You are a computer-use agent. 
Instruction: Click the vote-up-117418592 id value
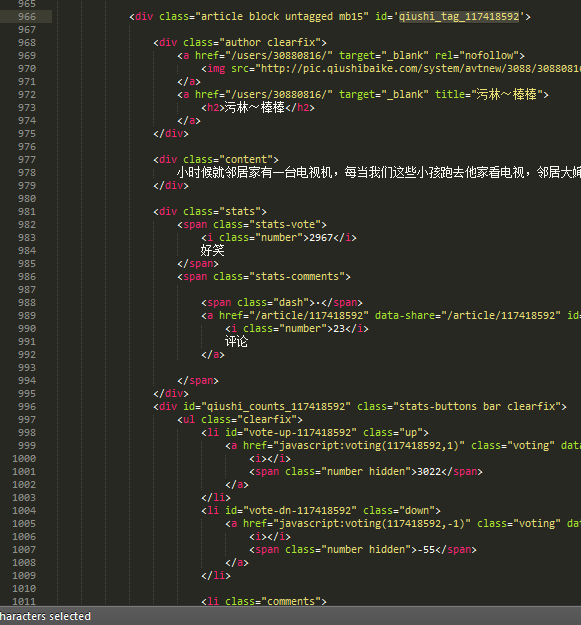tap(300, 432)
